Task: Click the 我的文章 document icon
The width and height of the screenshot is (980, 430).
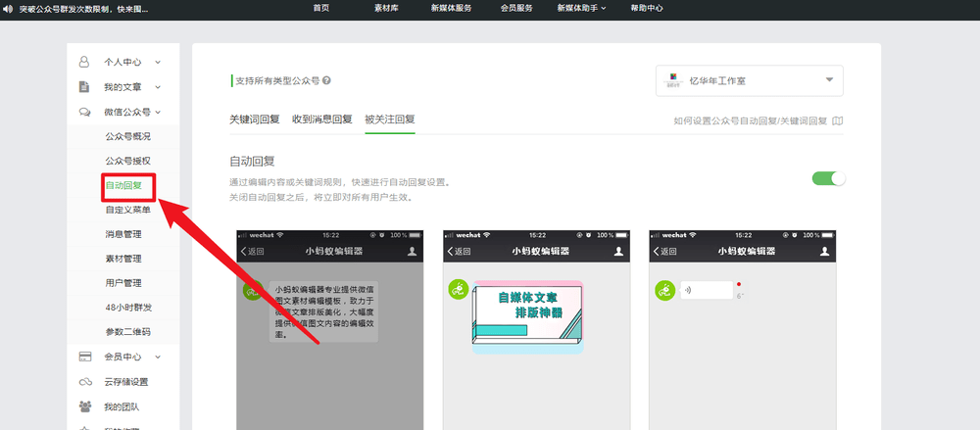Action: coord(84,87)
